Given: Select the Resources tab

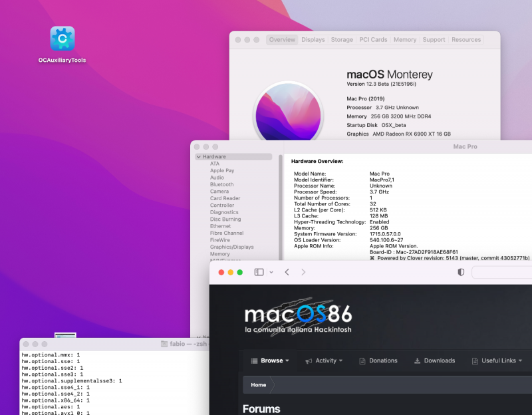Looking at the screenshot, I should [x=465, y=40].
